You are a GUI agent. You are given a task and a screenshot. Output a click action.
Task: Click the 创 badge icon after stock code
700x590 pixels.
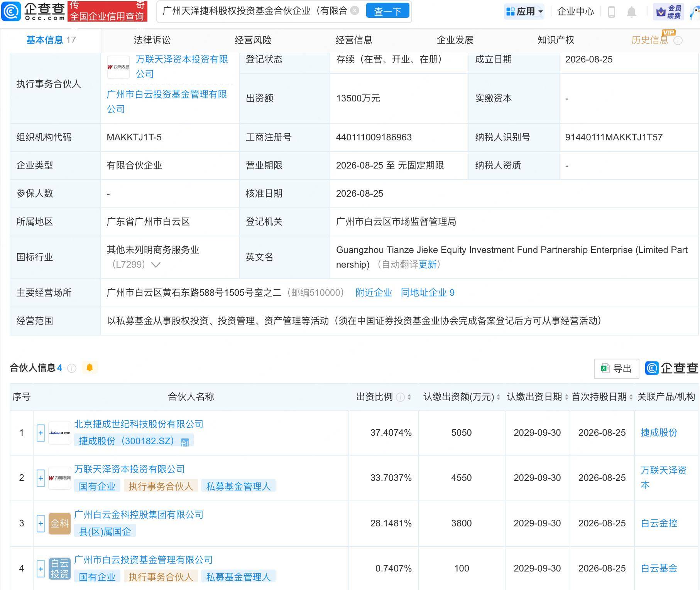pyautogui.click(x=185, y=442)
